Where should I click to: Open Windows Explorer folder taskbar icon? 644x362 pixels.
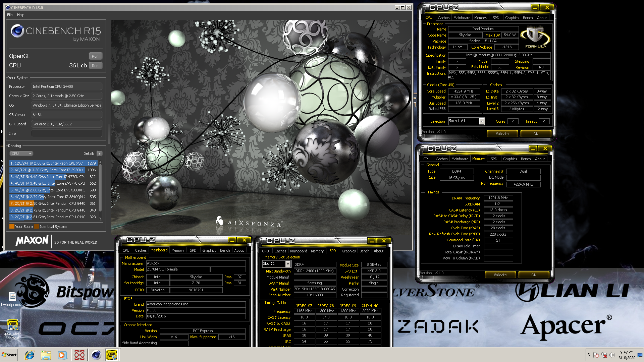[46, 355]
